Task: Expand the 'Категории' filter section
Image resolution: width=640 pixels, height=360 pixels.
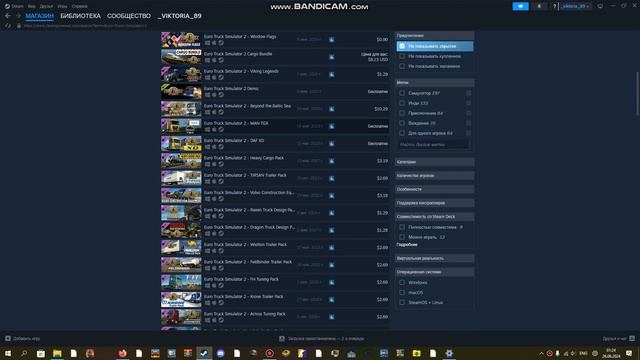Action: 434,162
